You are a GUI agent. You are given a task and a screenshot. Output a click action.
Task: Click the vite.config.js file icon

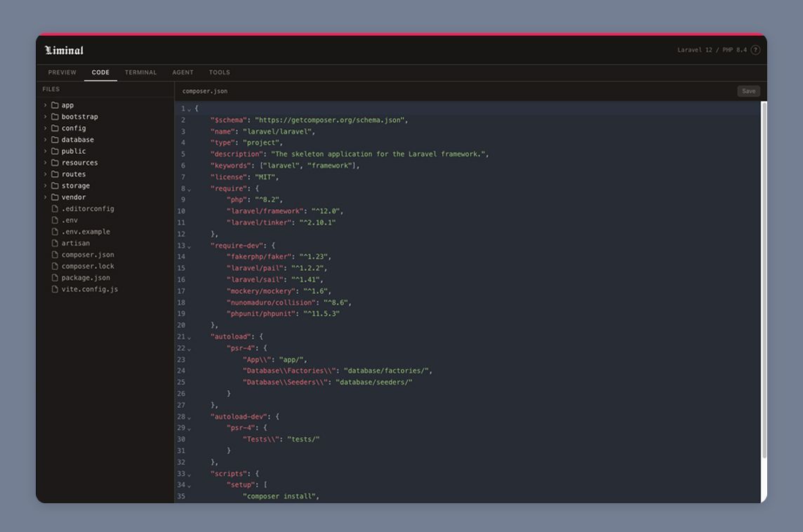click(x=55, y=289)
